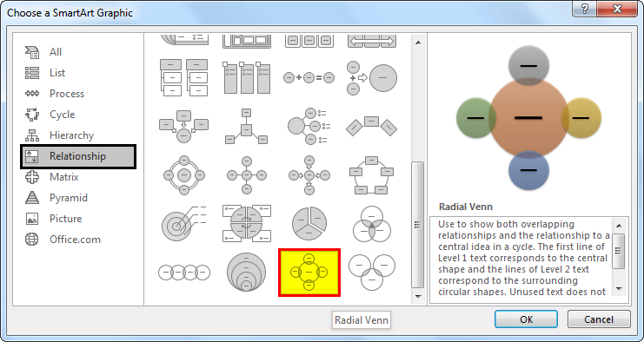Open the Office.com category

(x=75, y=240)
